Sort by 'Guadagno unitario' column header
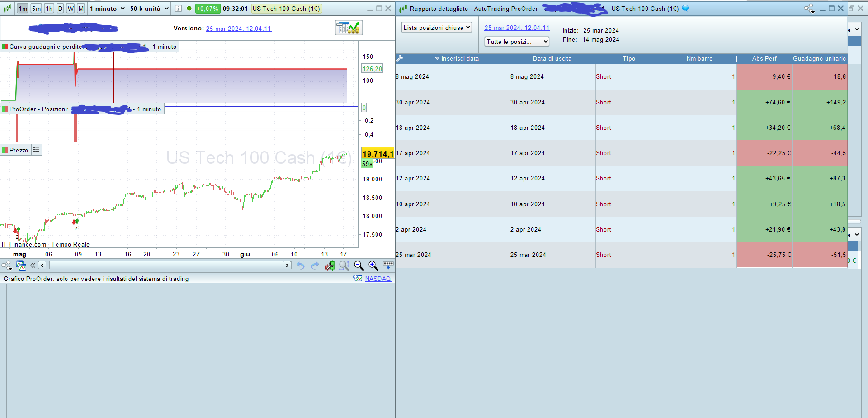 (819, 58)
